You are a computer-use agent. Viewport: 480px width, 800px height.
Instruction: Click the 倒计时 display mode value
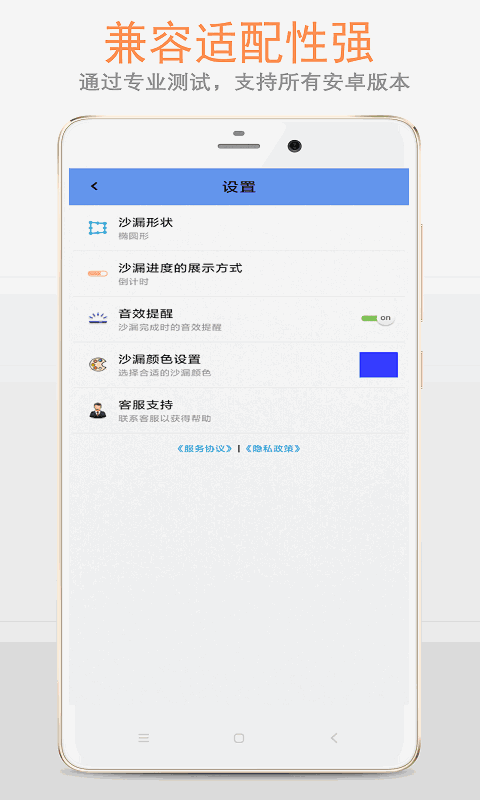(x=134, y=282)
